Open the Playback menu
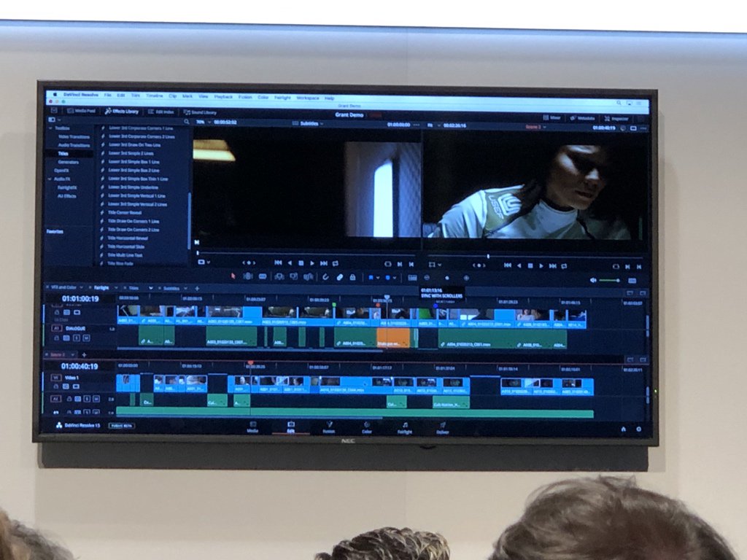This screenshot has width=747, height=560. pos(223,97)
